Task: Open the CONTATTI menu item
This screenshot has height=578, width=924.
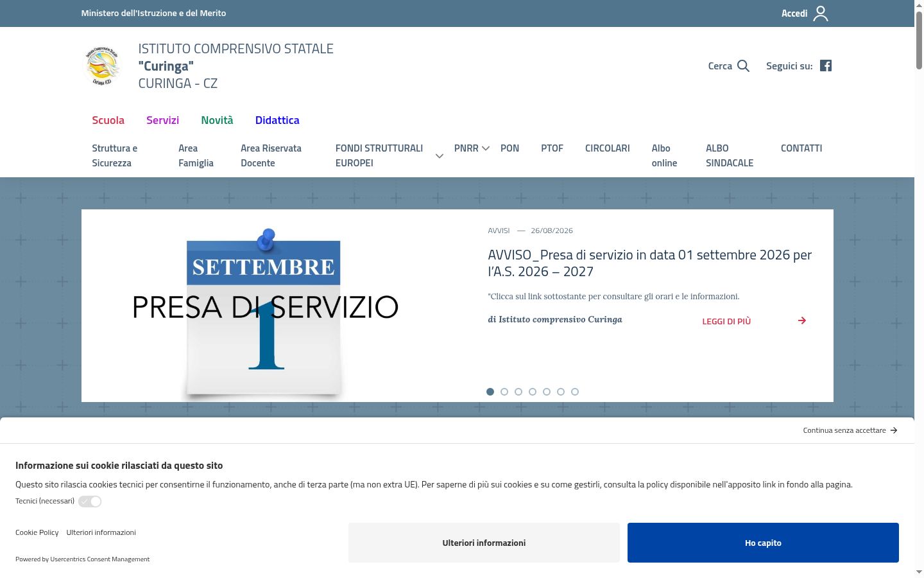Action: [x=801, y=148]
